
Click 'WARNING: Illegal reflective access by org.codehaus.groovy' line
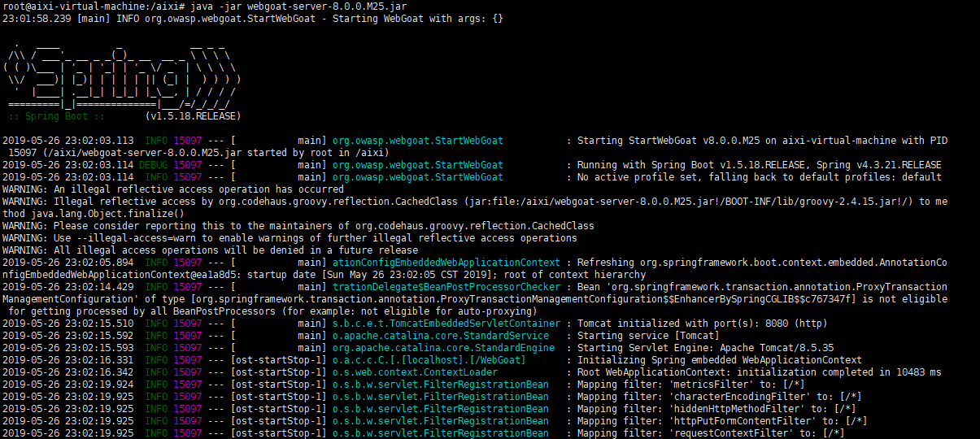474,202
